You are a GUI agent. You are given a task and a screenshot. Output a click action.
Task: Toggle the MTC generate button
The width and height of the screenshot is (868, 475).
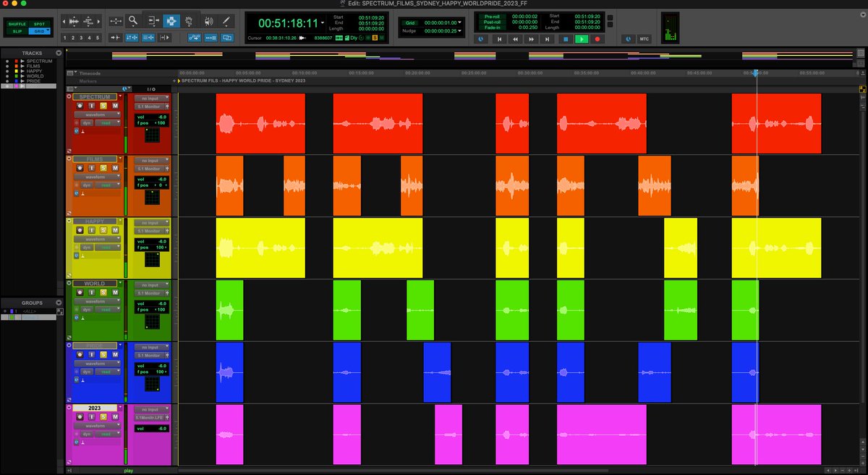644,39
